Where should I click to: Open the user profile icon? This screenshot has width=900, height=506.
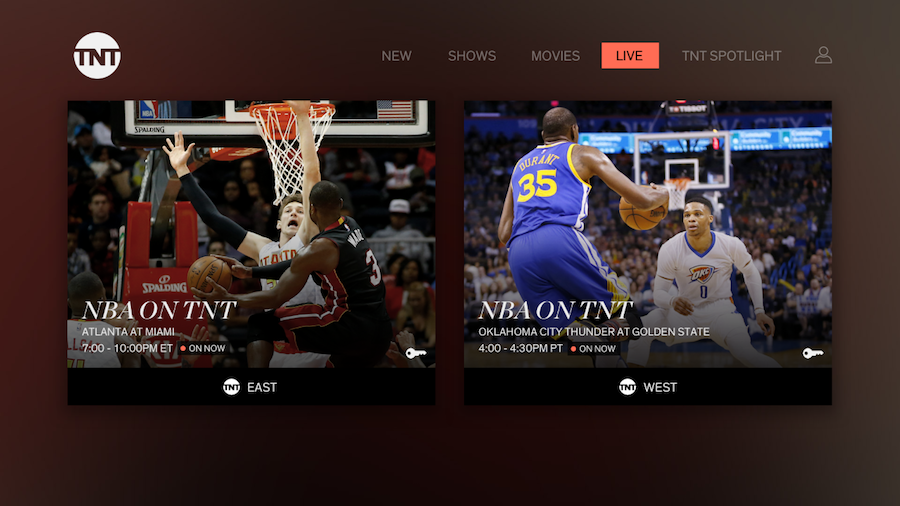click(x=823, y=55)
